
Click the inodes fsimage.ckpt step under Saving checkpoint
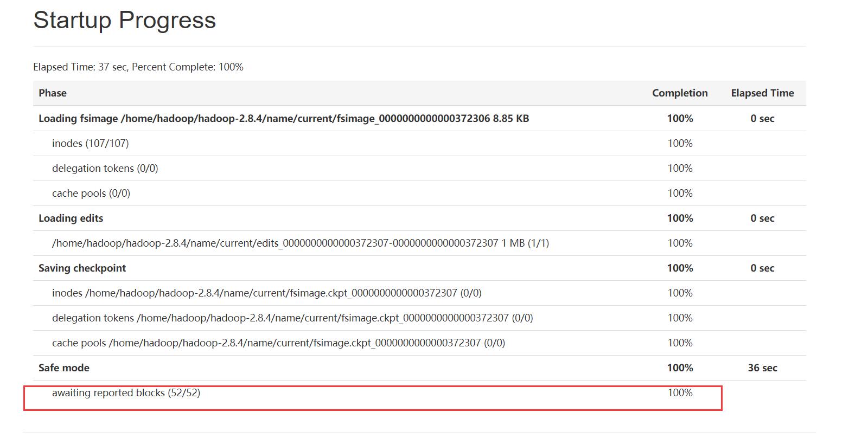pos(266,293)
